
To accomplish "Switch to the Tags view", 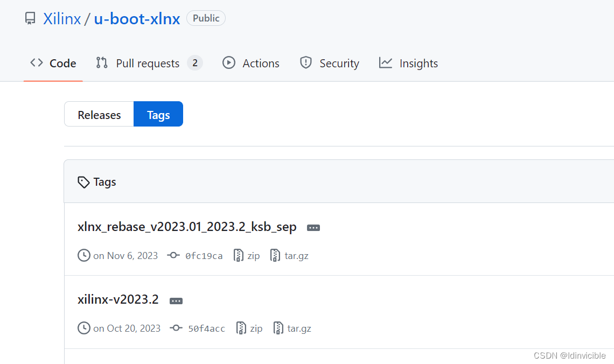I will click(158, 114).
